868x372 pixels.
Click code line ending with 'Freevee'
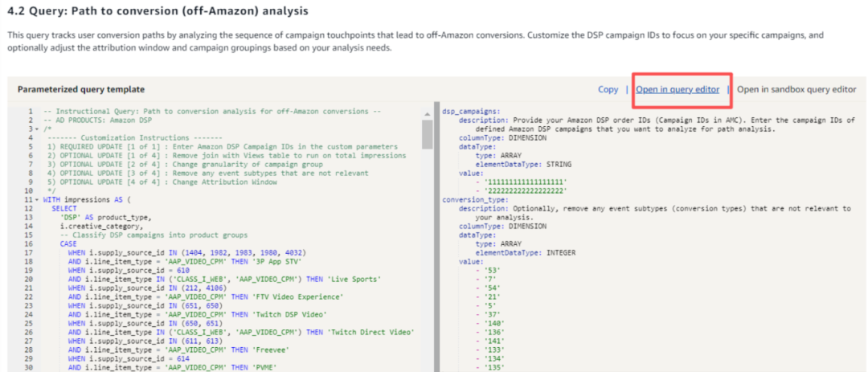[x=178, y=350]
